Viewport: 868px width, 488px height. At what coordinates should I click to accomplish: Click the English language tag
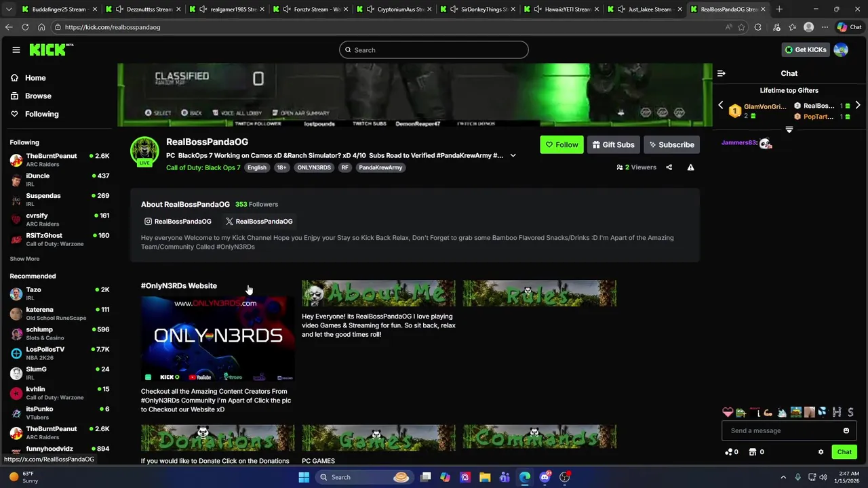tap(257, 167)
